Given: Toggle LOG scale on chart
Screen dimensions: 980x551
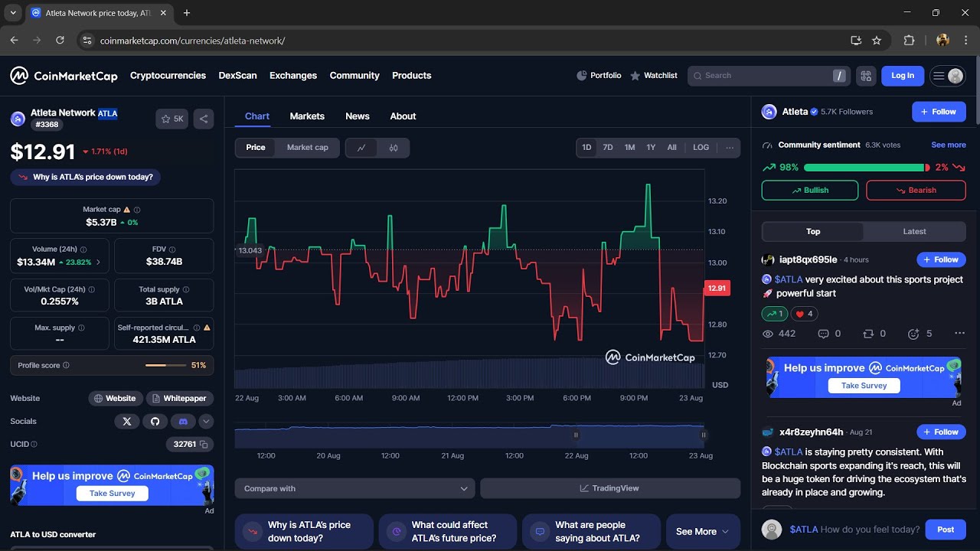Looking at the screenshot, I should tap(701, 148).
